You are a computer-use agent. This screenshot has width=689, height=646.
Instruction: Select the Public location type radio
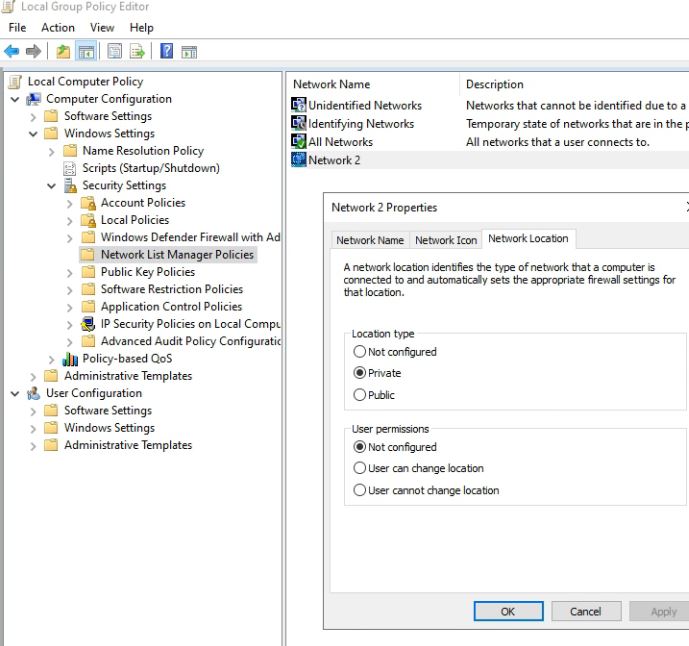[x=359, y=395]
